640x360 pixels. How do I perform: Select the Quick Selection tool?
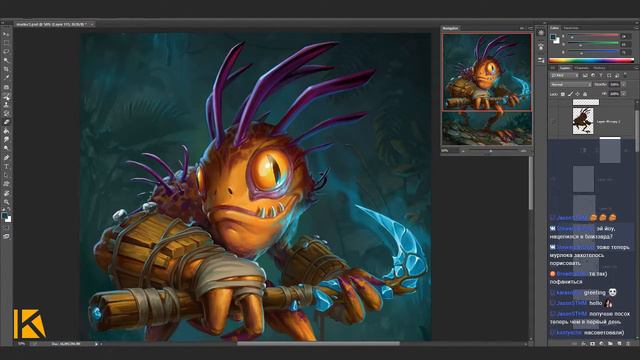point(6,60)
